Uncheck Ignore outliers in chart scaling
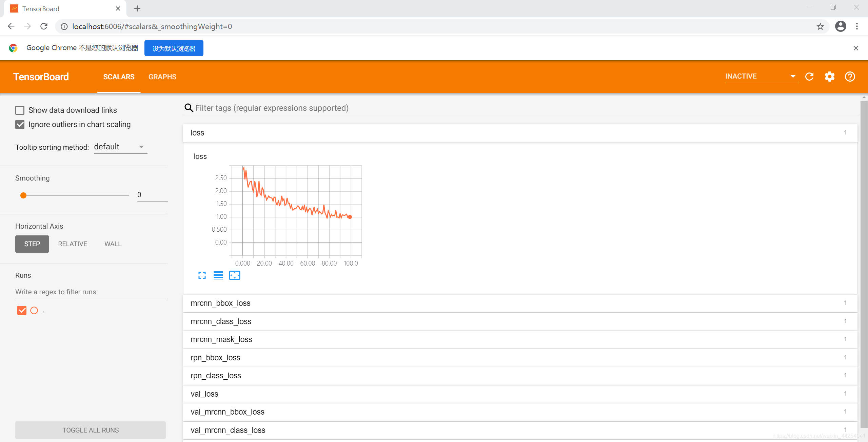Viewport: 868px width, 442px height. 20,124
